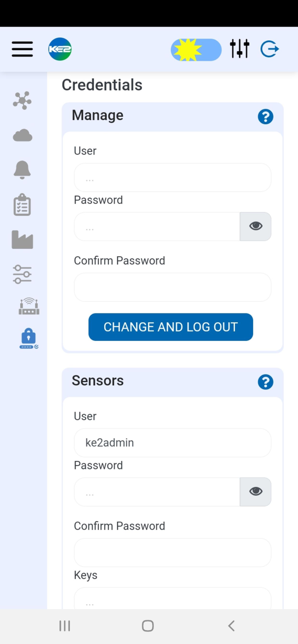This screenshot has width=298, height=644.
Task: Open the sliders adjustment icon in sidebar
Action: [x=22, y=274]
